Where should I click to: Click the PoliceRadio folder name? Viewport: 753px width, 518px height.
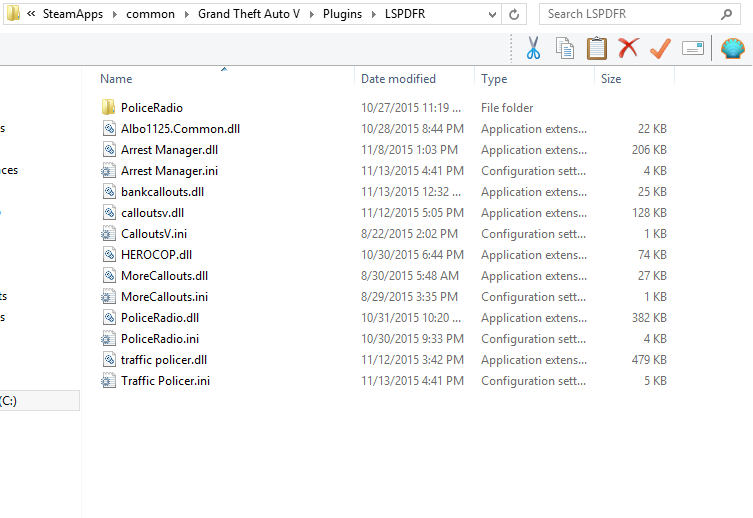coord(152,108)
